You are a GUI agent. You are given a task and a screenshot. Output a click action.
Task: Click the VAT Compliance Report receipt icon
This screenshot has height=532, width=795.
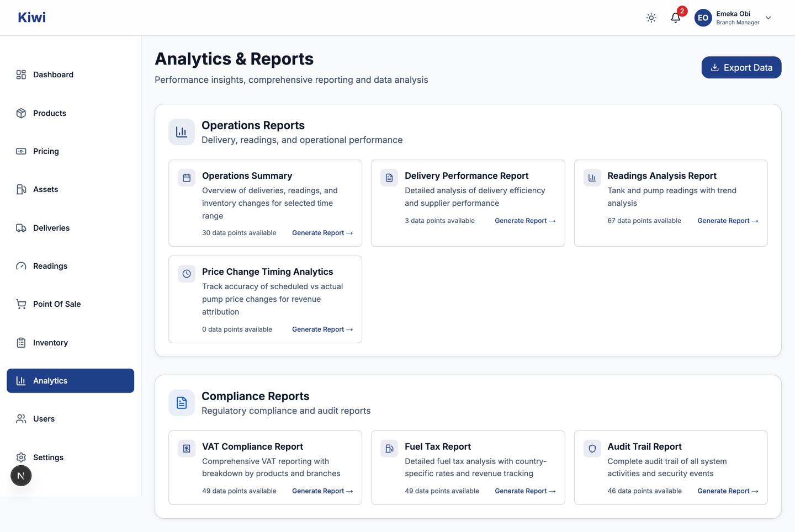[187, 449]
